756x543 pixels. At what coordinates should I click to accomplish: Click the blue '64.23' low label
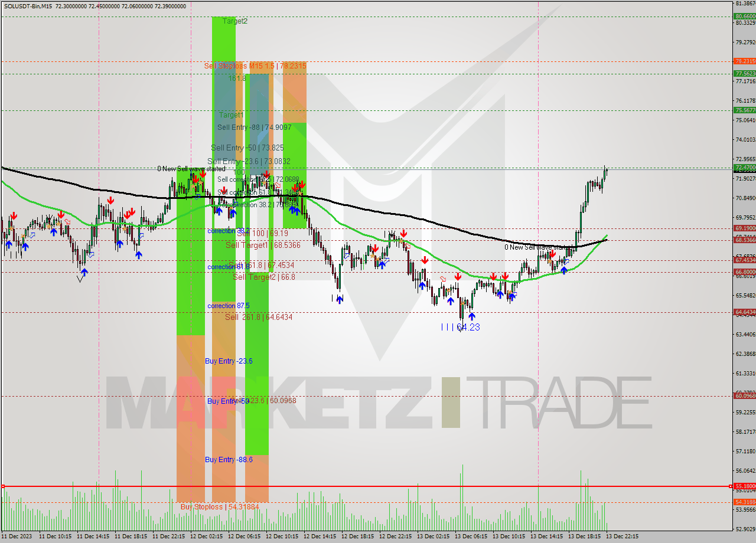(x=468, y=327)
